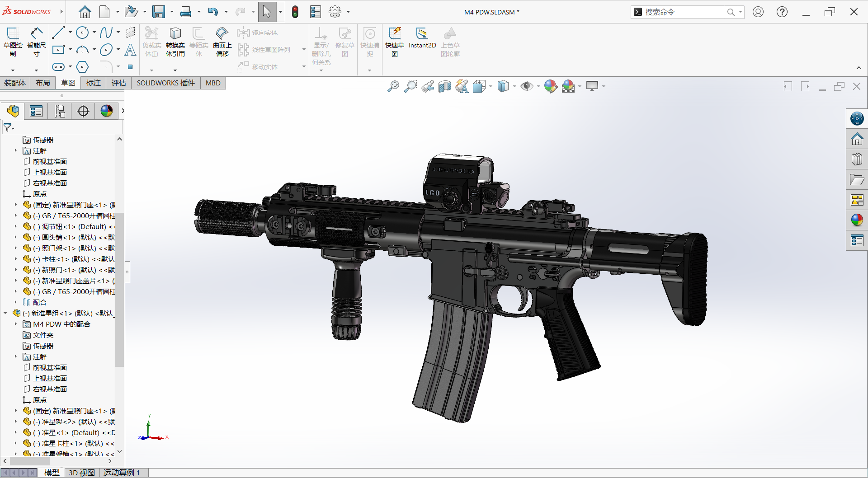
Task: Click Apply Scene icon in view toolbar
Action: click(x=568, y=86)
